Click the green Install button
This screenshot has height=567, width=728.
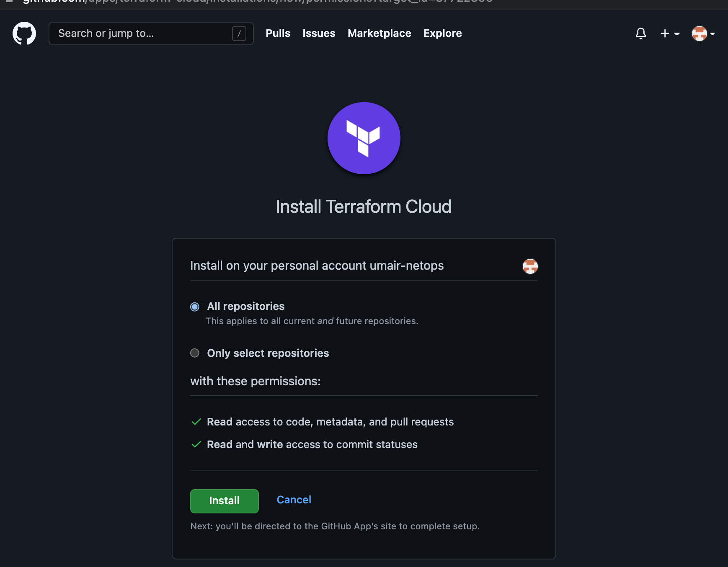pyautogui.click(x=225, y=501)
